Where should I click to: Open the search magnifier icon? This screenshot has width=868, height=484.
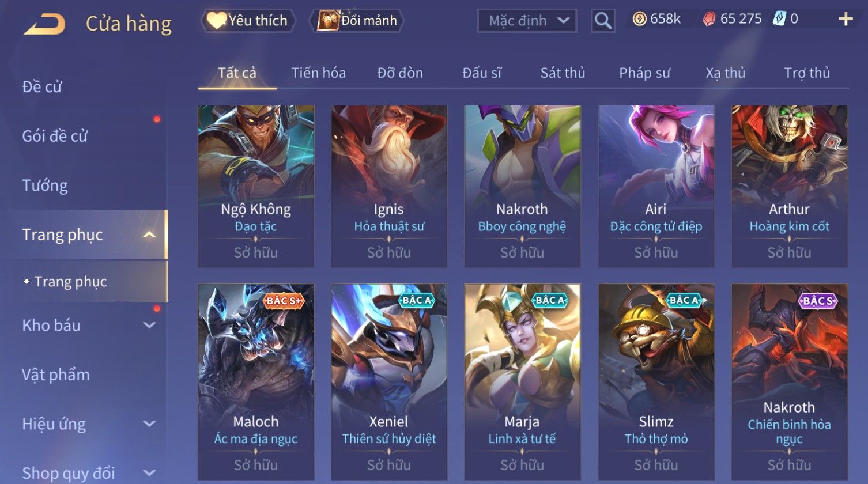click(603, 21)
